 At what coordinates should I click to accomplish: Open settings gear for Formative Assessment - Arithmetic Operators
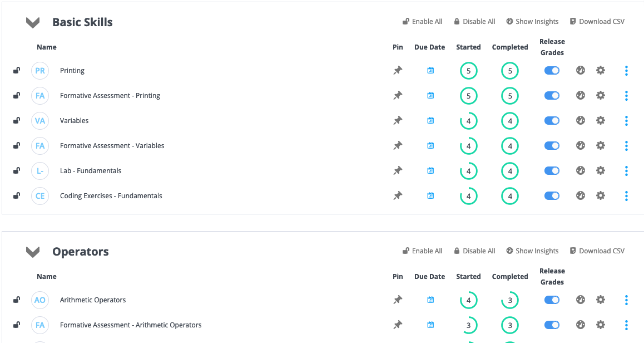[601, 325]
